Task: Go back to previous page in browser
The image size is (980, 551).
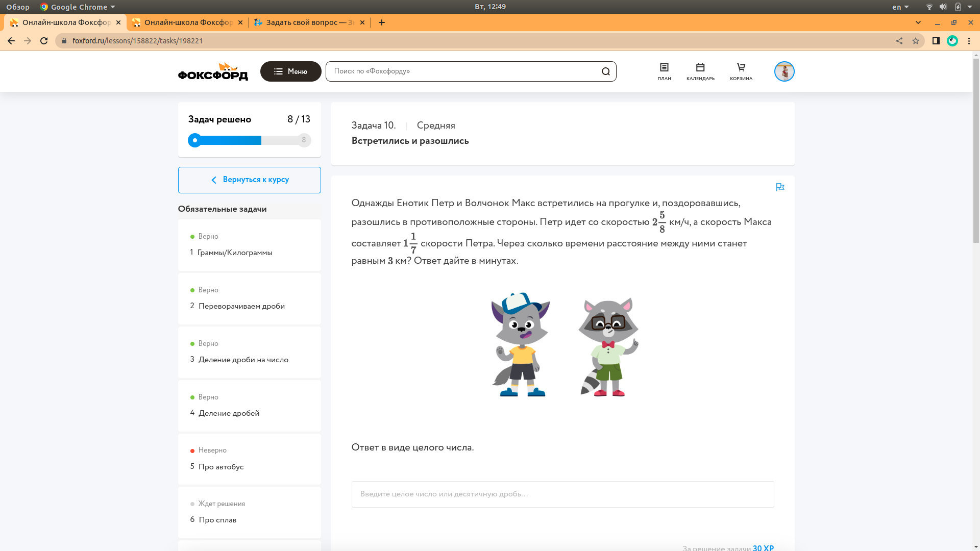Action: coord(11,41)
